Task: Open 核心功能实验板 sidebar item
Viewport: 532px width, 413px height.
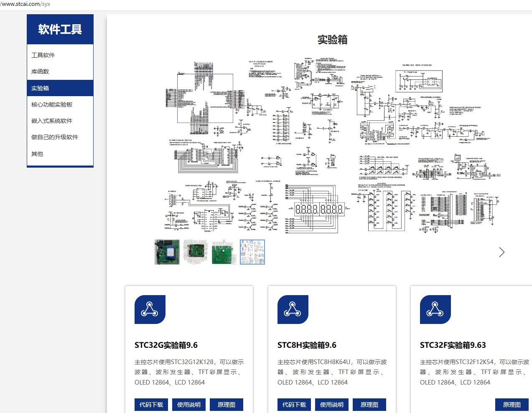Action: click(60, 105)
